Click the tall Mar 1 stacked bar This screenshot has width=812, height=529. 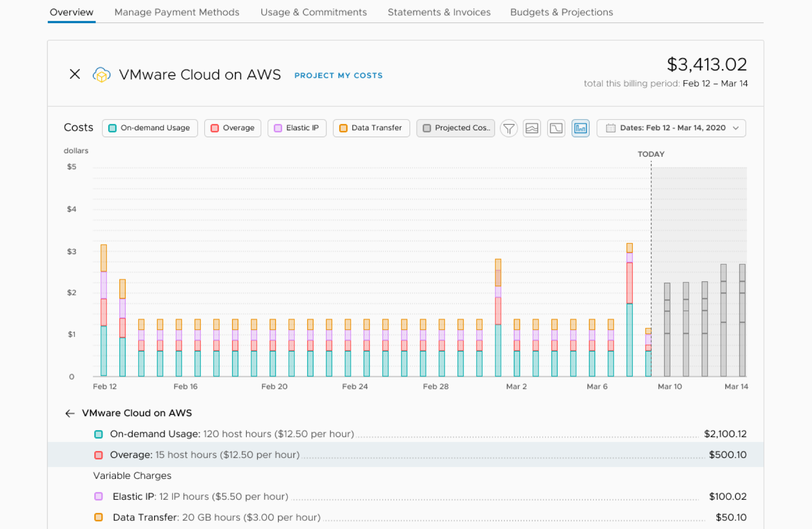(498, 317)
